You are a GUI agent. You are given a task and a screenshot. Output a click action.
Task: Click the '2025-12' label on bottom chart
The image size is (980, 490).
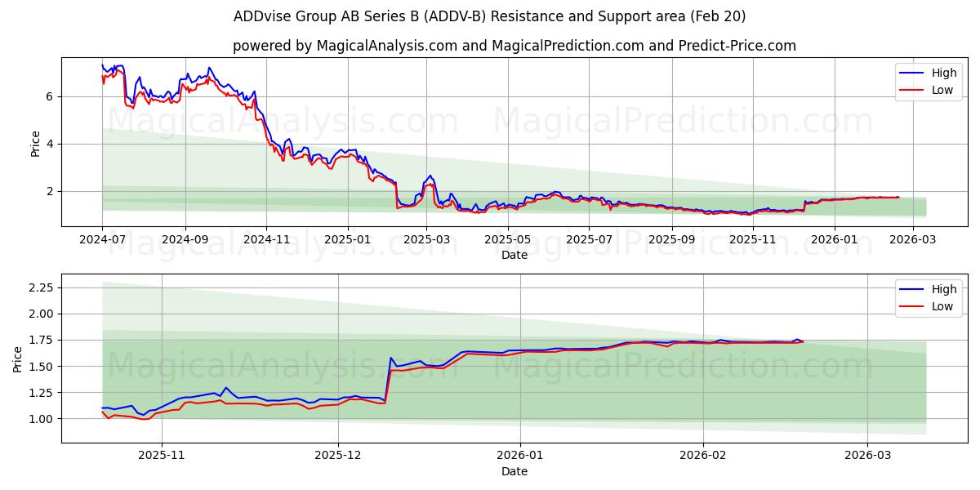(338, 457)
